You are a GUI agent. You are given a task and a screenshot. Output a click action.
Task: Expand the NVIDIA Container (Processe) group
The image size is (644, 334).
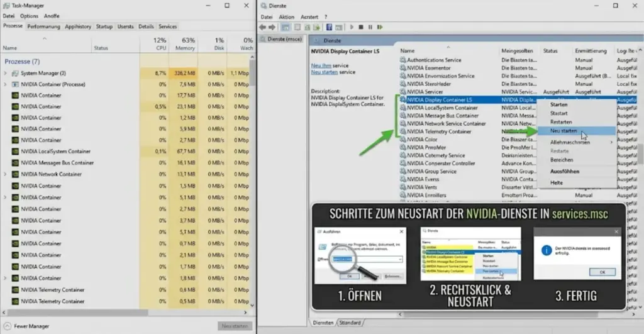5,84
